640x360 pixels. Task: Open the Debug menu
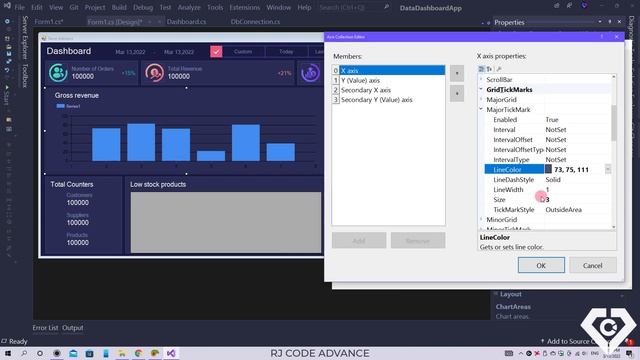point(143,7)
